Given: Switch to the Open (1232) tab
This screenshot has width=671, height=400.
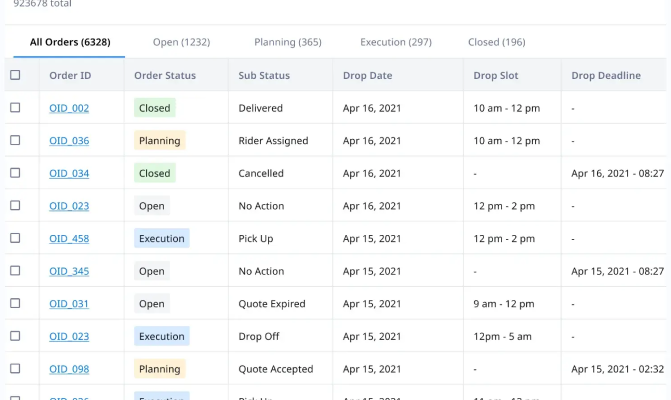Looking at the screenshot, I should (181, 42).
